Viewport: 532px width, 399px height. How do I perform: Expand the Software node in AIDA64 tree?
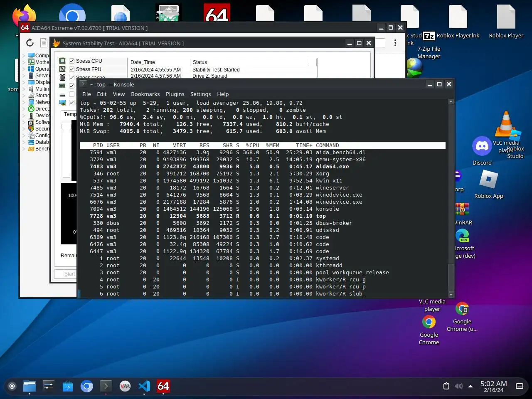coord(24,122)
